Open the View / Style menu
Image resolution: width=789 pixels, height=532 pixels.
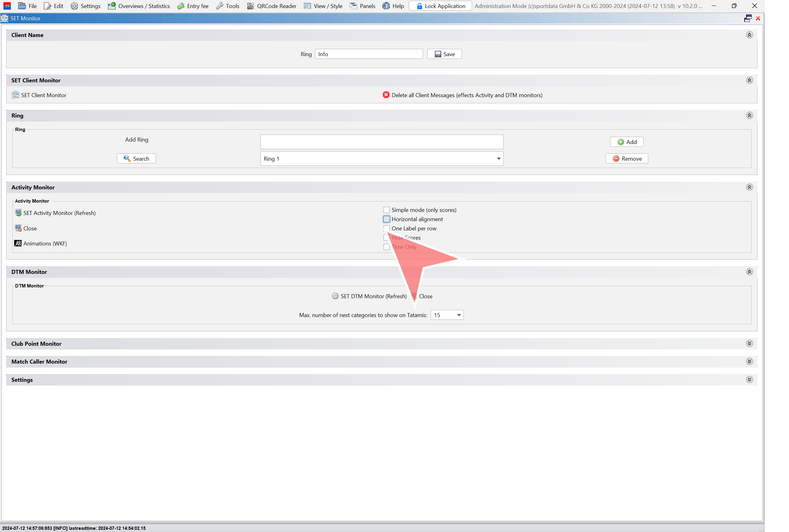323,6
